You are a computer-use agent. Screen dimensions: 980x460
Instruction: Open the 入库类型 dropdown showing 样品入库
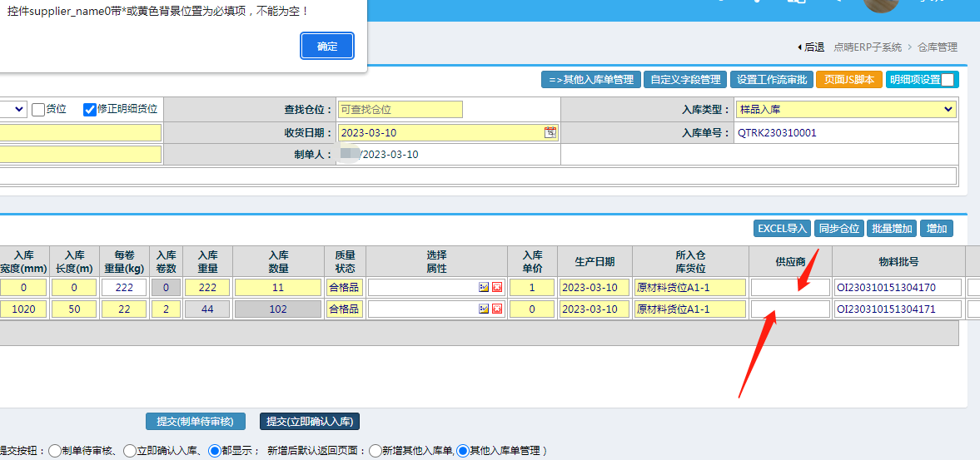coord(846,110)
